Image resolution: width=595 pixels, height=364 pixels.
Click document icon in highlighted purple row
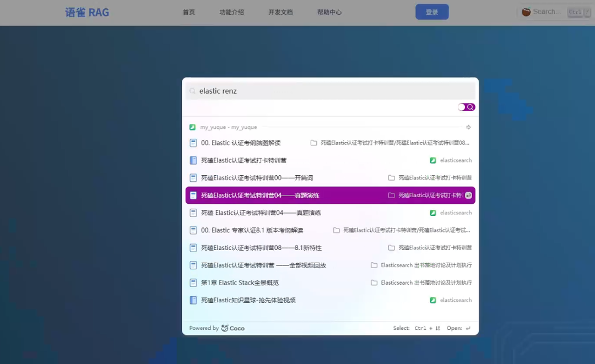(x=193, y=195)
